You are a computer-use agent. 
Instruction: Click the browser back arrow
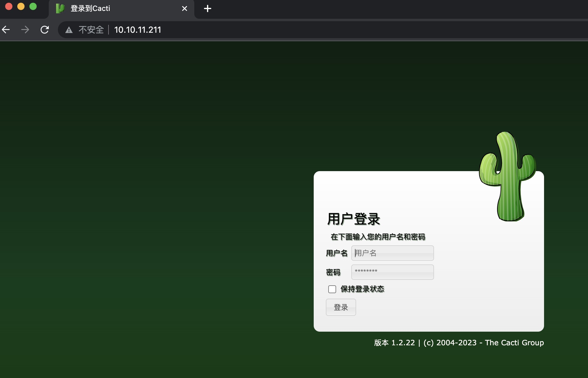6,30
